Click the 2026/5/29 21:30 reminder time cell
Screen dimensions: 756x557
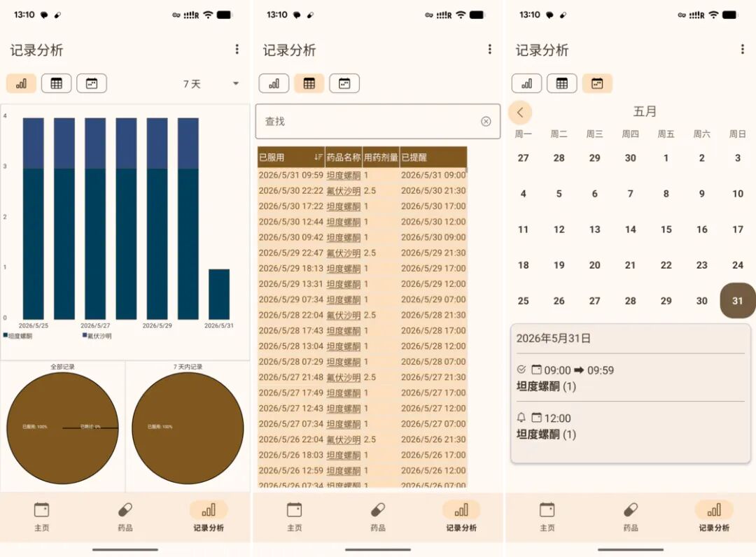pos(433,253)
